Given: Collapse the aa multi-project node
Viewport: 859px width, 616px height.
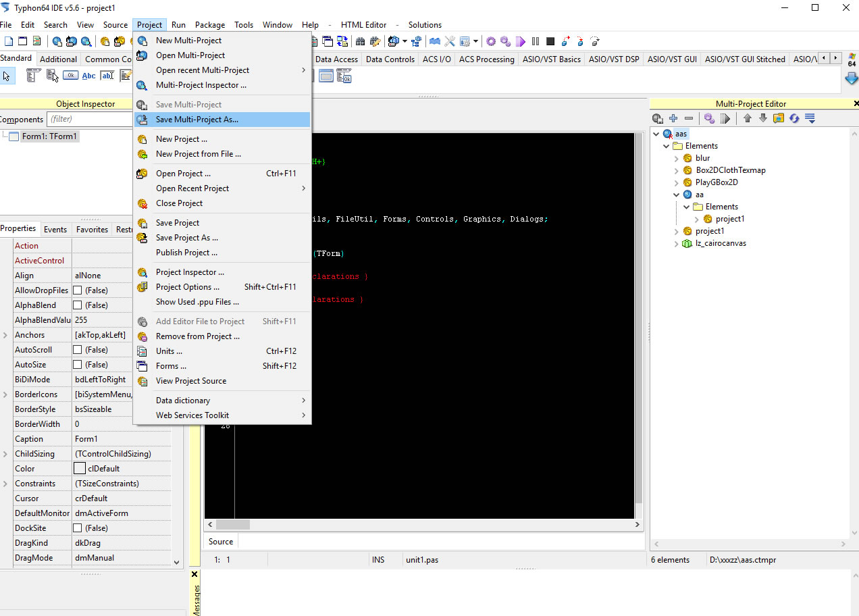Looking at the screenshot, I should click(677, 195).
